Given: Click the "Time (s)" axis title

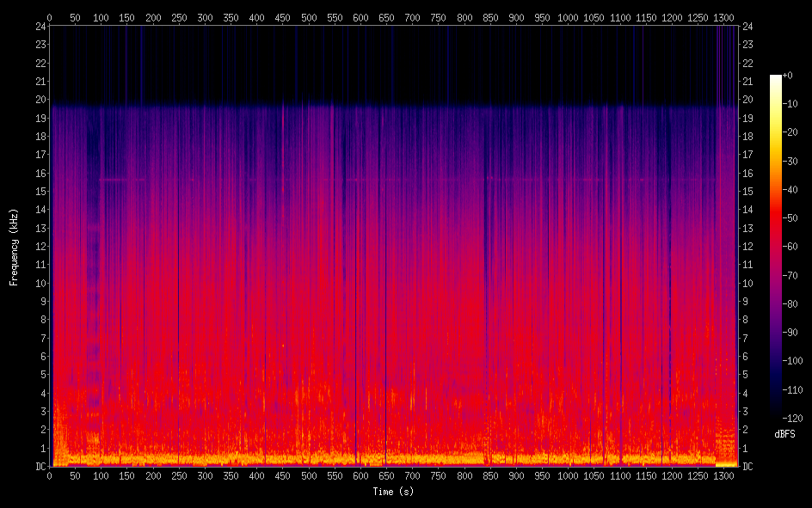Looking at the screenshot, I should (394, 492).
